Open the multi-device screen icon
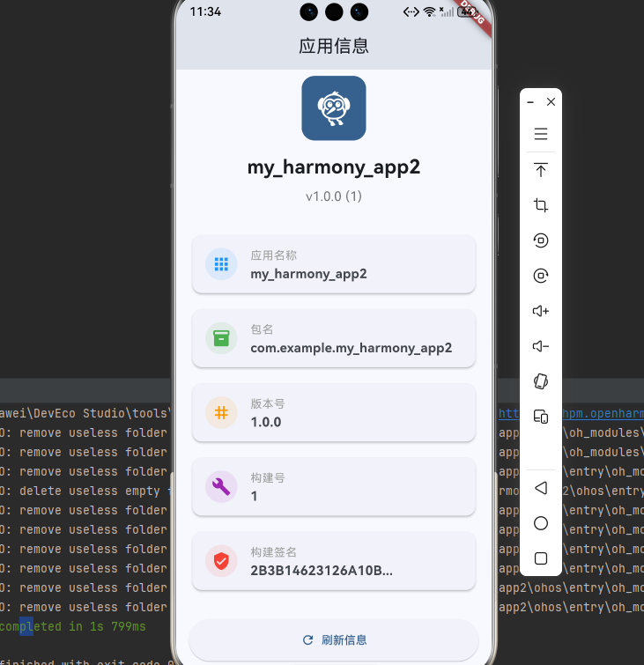 point(541,417)
